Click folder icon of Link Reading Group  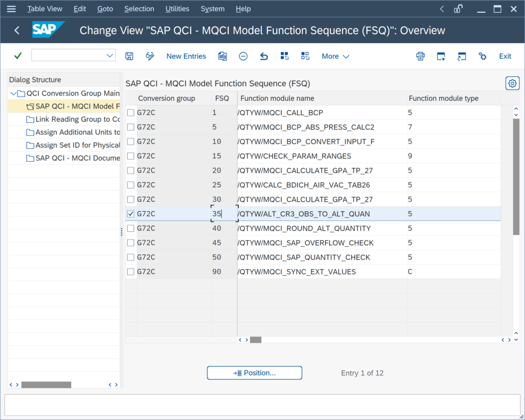[30, 119]
